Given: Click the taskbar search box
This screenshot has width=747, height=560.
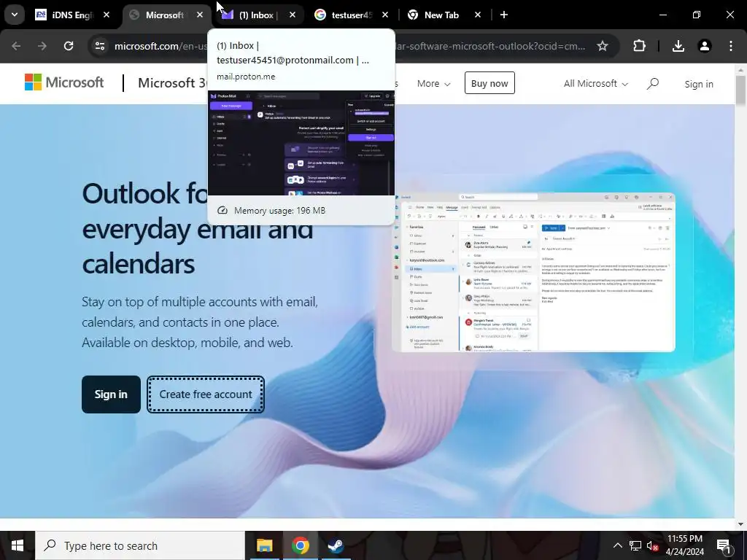Looking at the screenshot, I should [140, 545].
